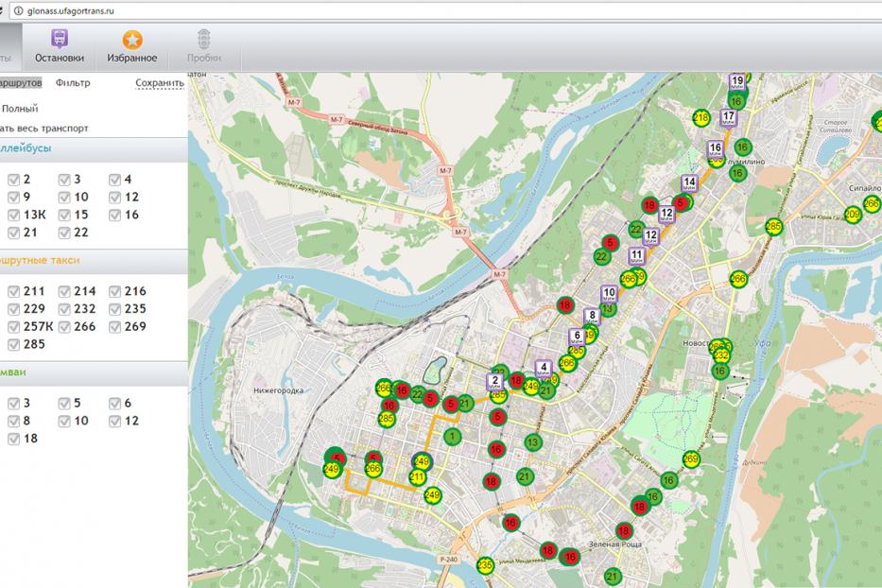Open the Остановки bus stop icon
The image size is (882, 588).
click(59, 40)
